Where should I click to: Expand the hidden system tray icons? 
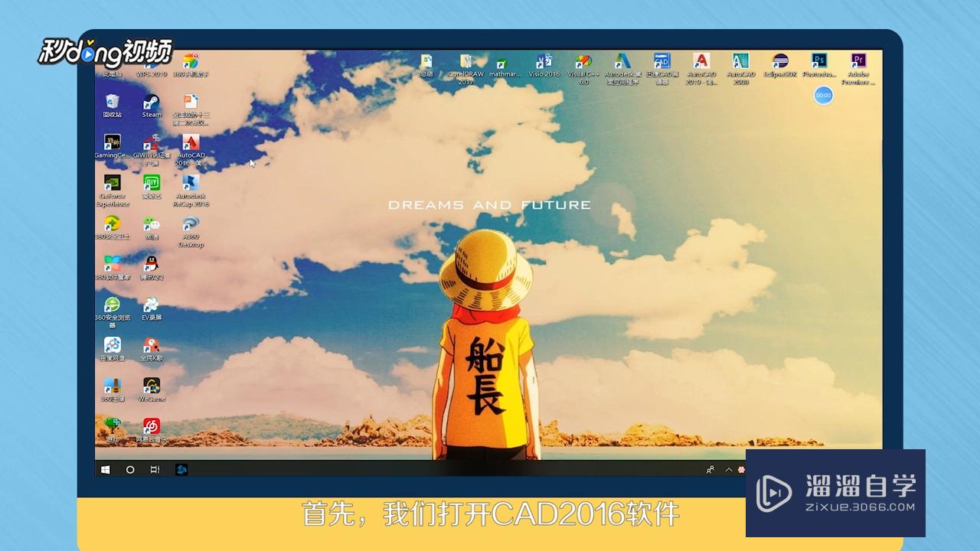tap(728, 469)
